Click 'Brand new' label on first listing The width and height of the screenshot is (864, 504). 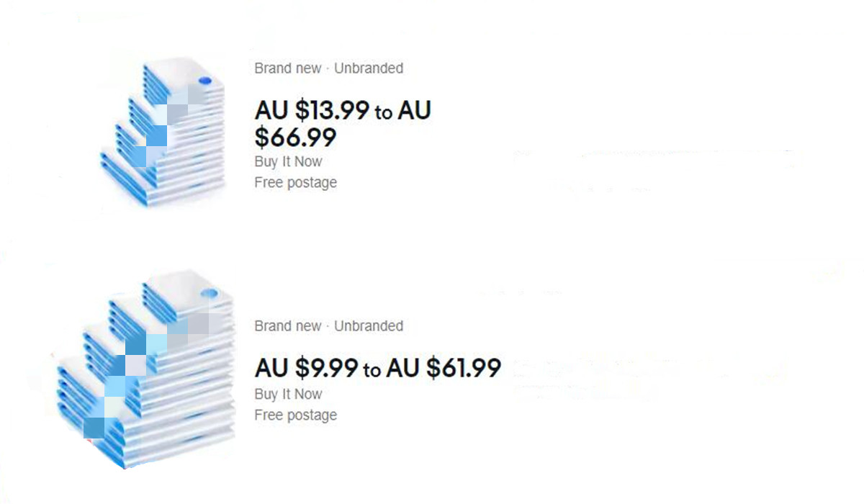pyautogui.click(x=288, y=68)
